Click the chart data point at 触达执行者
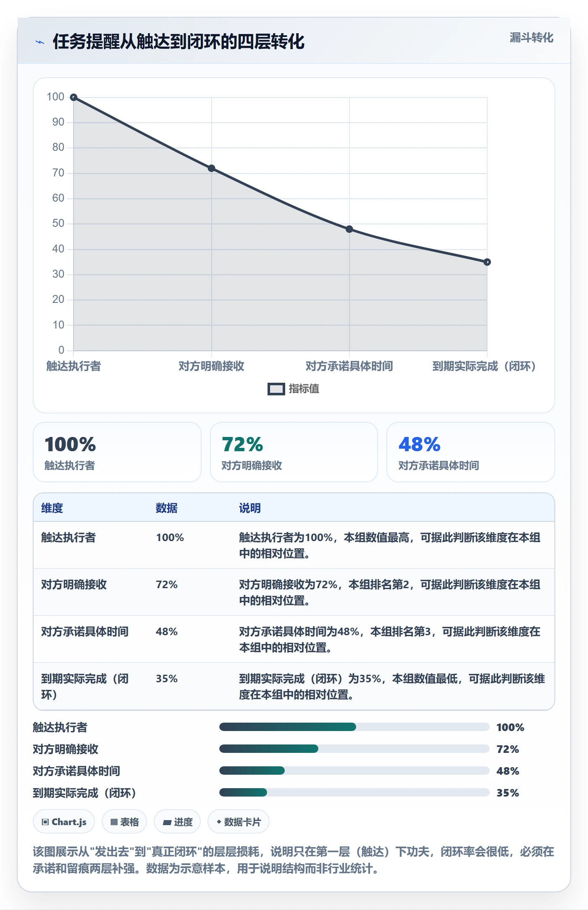Viewport: 588px width, 910px height. [x=73, y=97]
